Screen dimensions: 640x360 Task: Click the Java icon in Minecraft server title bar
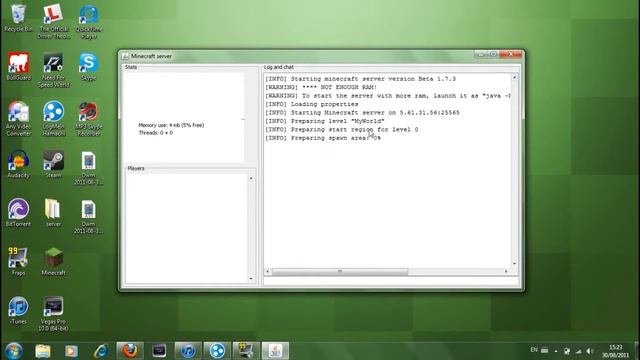(125, 56)
